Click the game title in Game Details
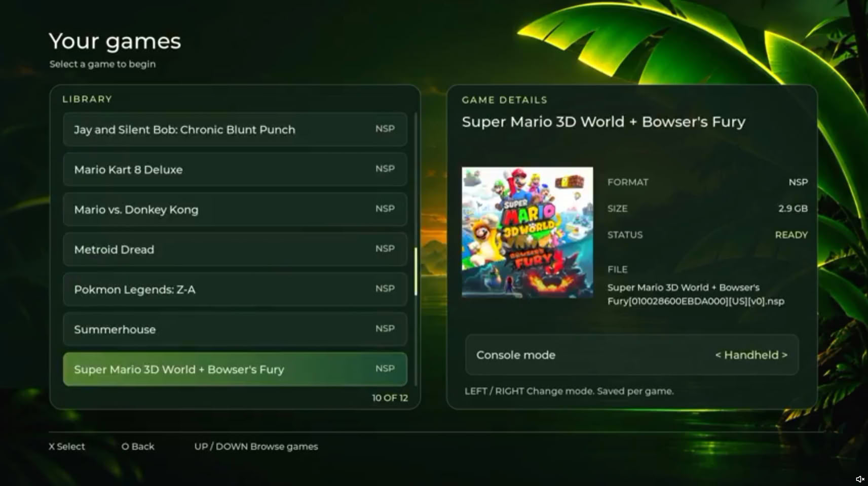868x486 pixels. point(603,122)
